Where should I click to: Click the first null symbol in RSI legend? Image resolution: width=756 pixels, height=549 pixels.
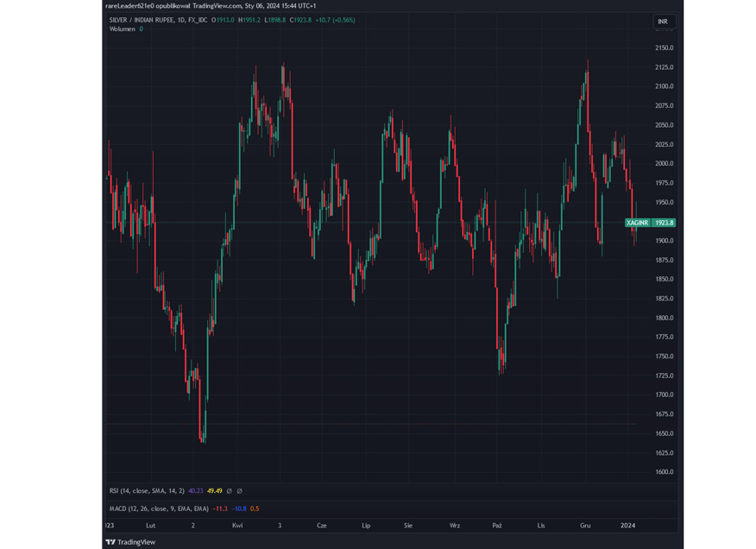click(229, 491)
